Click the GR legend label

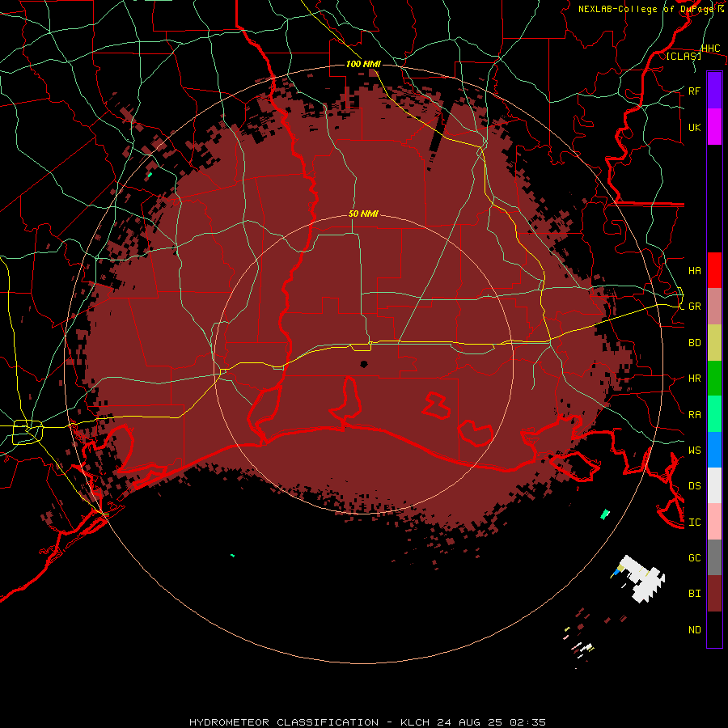coord(695,307)
